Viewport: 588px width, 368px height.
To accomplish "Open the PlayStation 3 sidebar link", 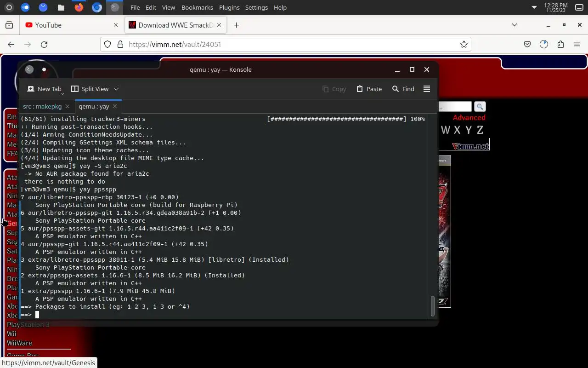I will coord(28,325).
